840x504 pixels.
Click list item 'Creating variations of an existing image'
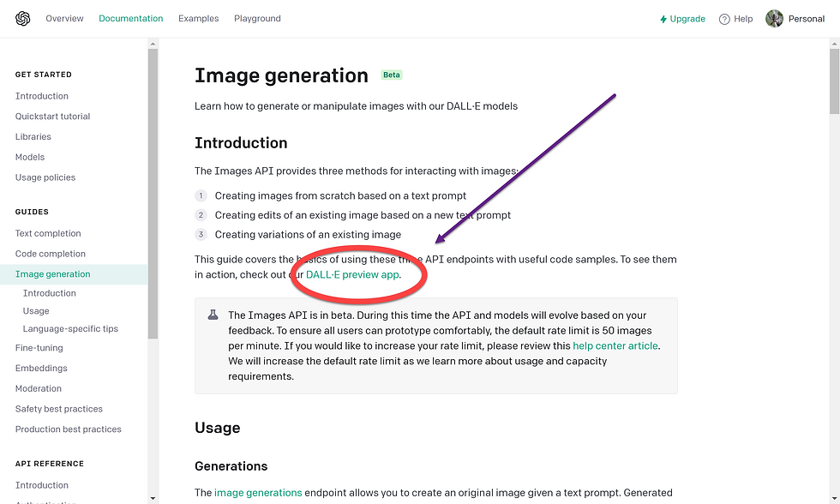308,235
